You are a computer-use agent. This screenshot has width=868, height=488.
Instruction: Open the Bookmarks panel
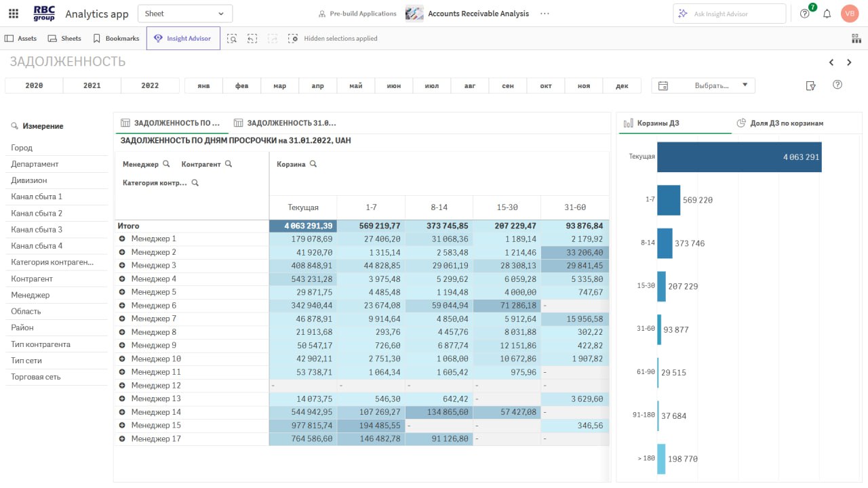coord(116,39)
